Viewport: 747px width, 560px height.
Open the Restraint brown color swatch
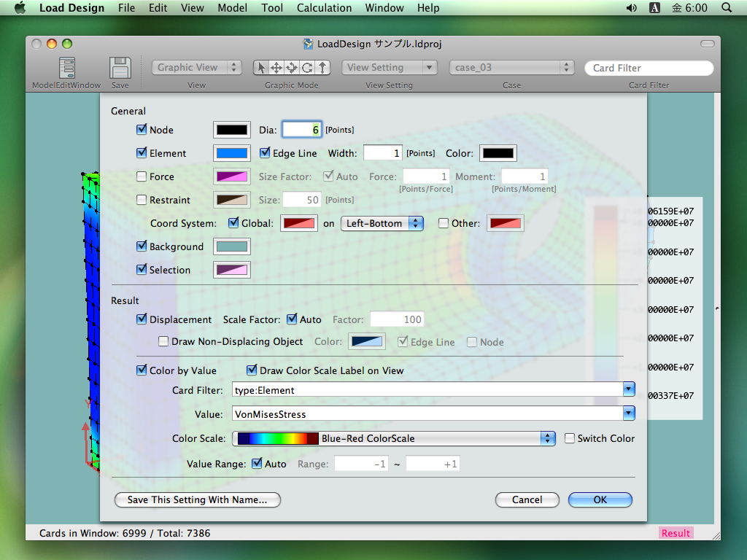232,200
